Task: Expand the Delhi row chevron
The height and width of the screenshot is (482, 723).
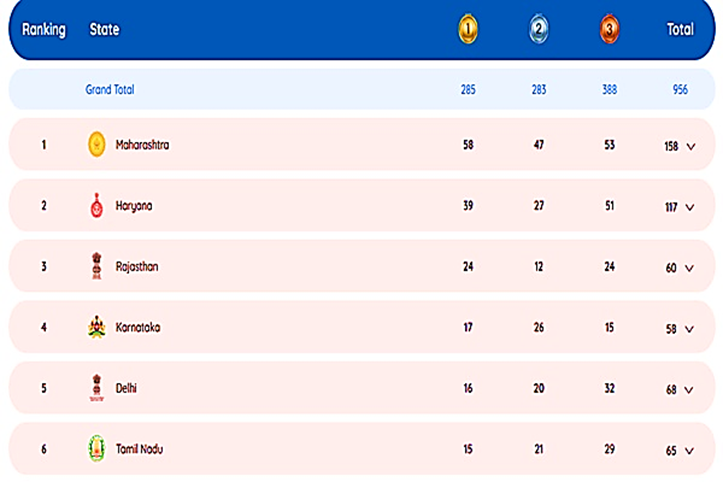Action: (689, 390)
